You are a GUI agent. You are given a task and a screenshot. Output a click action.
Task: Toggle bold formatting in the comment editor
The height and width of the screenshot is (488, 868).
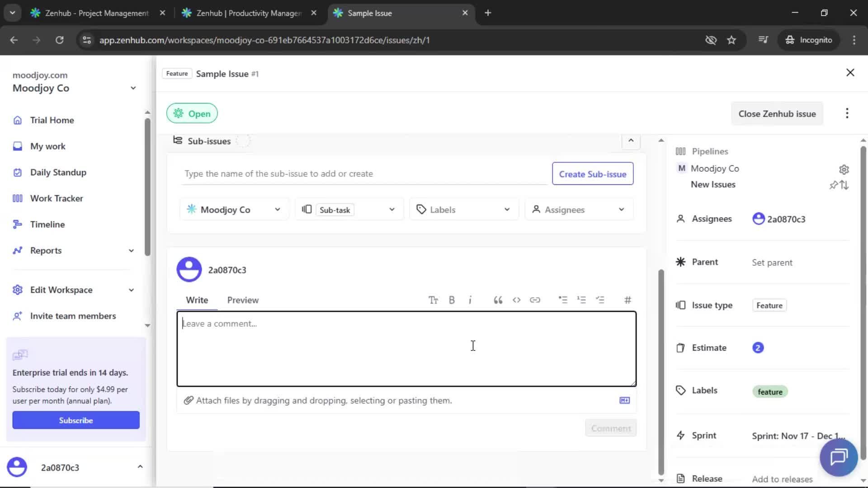452,300
